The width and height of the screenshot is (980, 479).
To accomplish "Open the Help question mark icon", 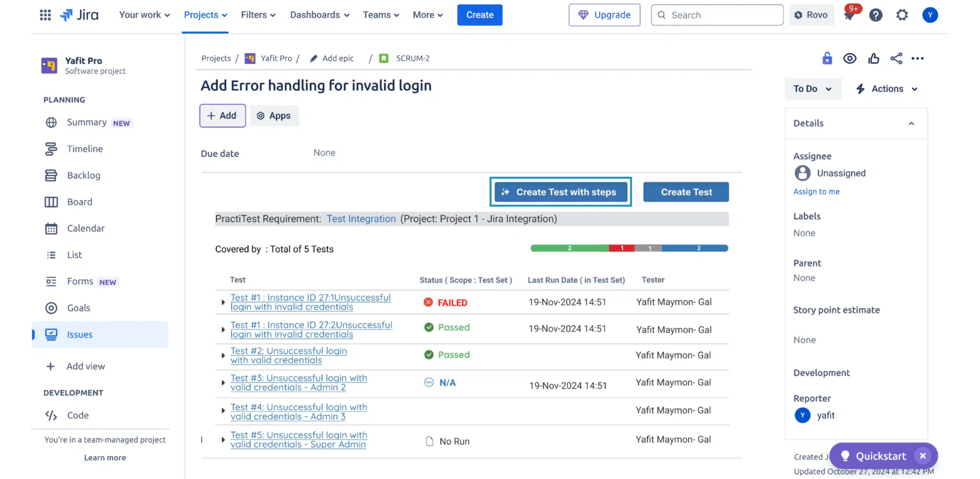I will coord(876,15).
